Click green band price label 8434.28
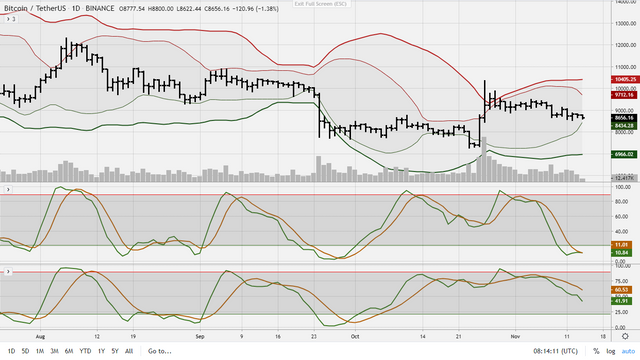This screenshot has height=360, width=640. pyautogui.click(x=625, y=126)
